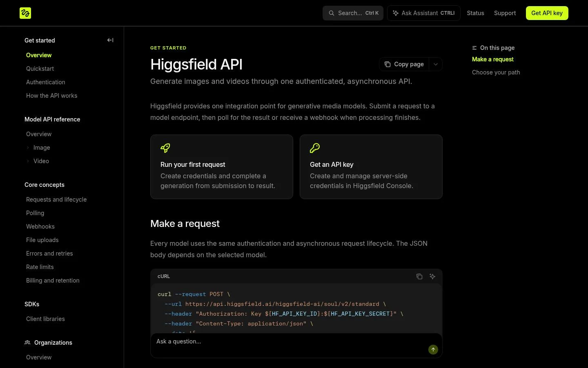
Task: Go to Quickstart page
Action: tap(40, 69)
